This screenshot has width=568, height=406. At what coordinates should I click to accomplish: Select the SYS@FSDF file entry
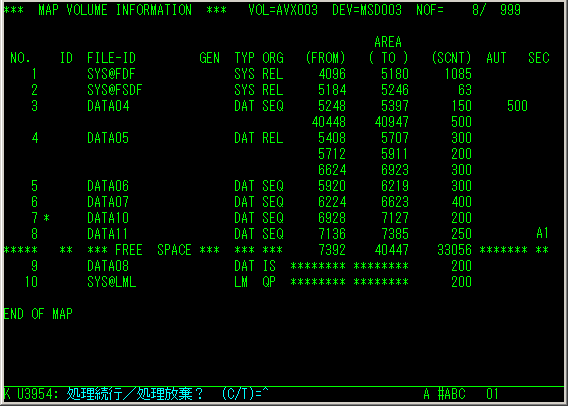pos(115,90)
